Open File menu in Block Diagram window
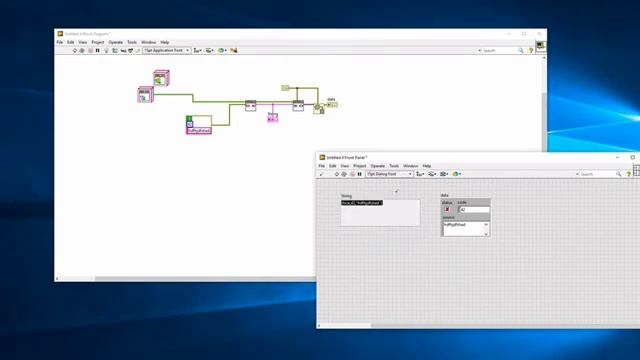 (60, 42)
